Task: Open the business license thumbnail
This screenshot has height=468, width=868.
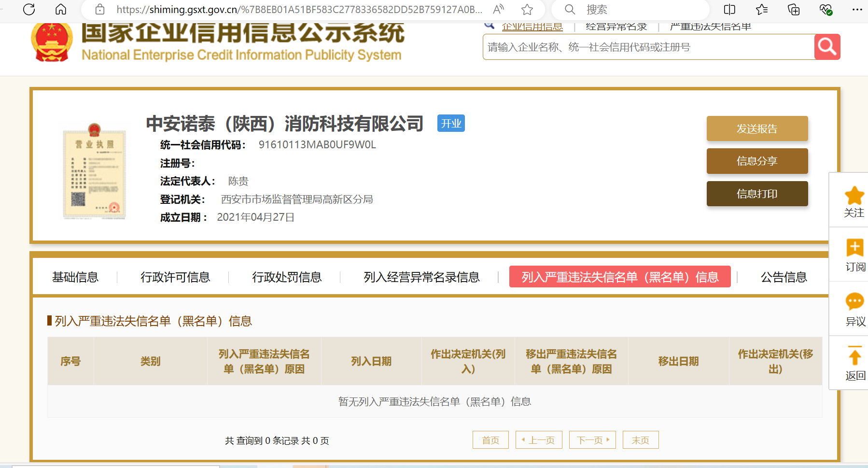Action: coord(95,171)
